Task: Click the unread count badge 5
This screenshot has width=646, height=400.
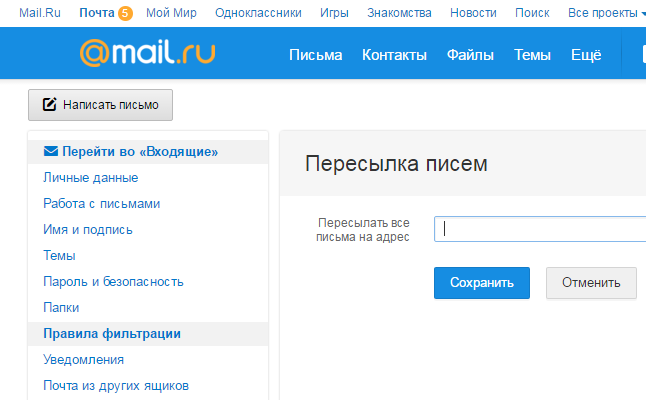Action: 125,13
